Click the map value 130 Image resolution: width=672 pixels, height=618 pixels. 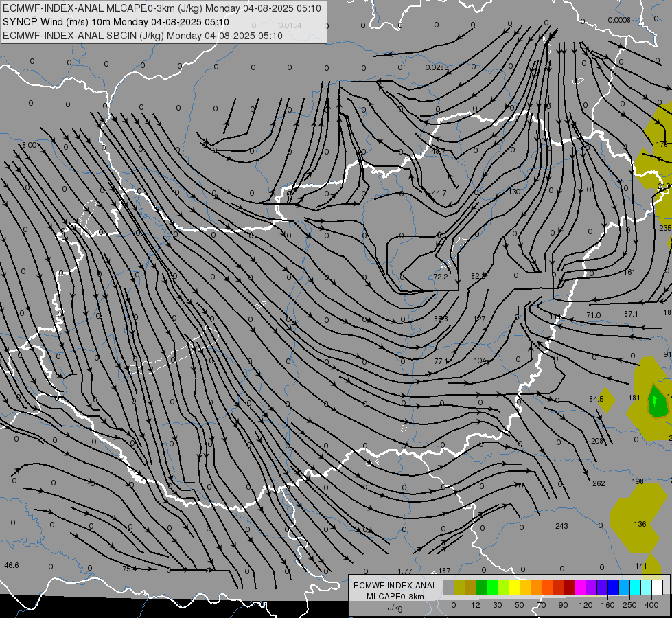[514, 192]
